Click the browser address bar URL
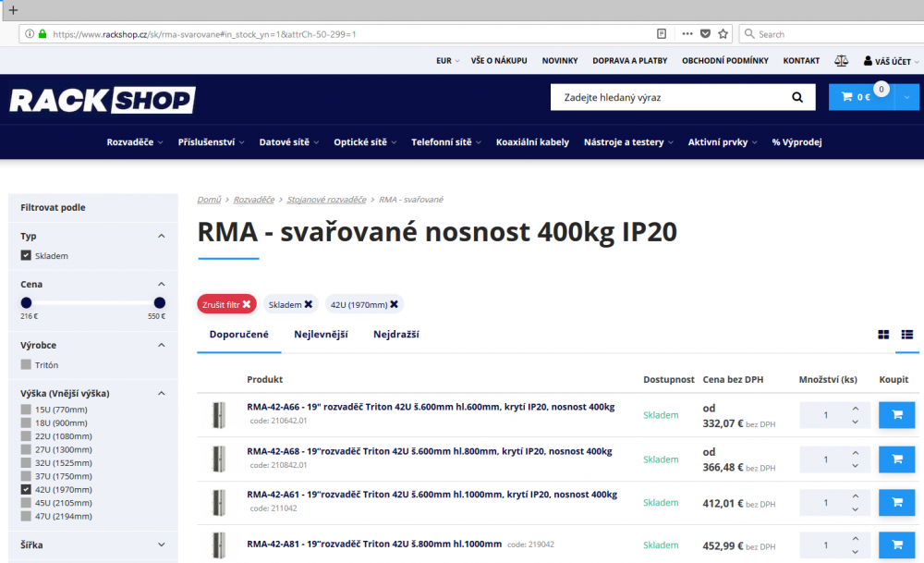The width and height of the screenshot is (924, 563). [x=204, y=34]
